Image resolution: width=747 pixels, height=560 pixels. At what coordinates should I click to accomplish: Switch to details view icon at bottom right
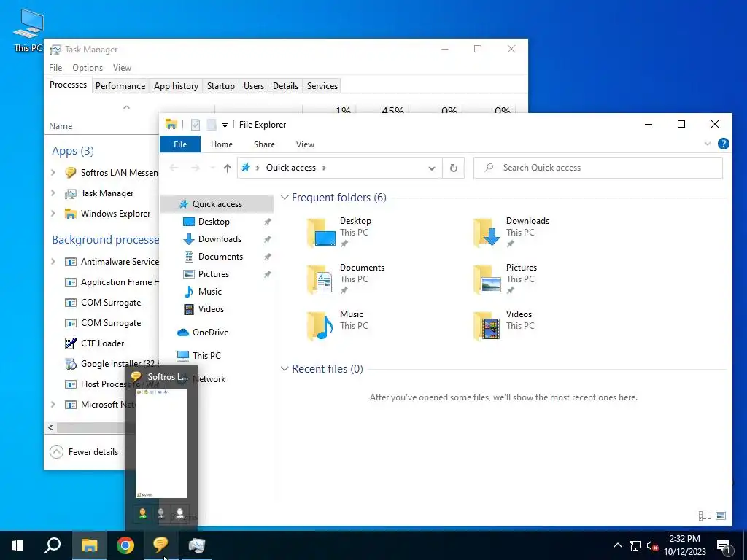coord(705,516)
